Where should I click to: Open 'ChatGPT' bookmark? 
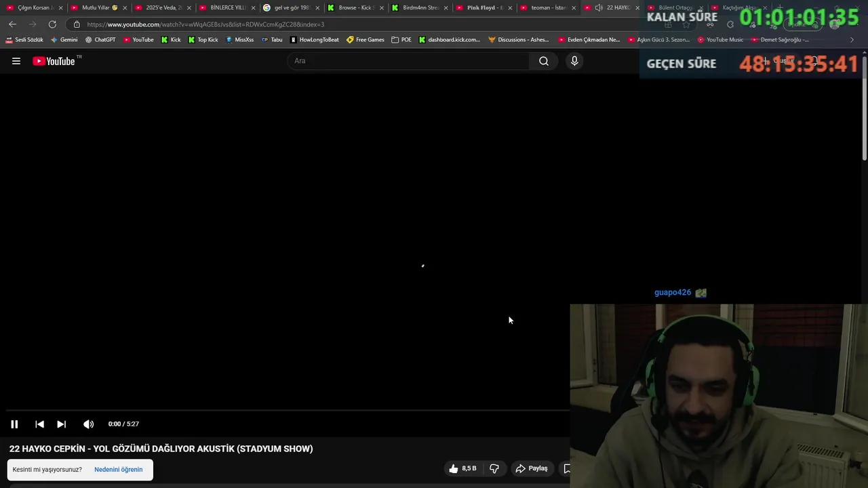pyautogui.click(x=100, y=40)
